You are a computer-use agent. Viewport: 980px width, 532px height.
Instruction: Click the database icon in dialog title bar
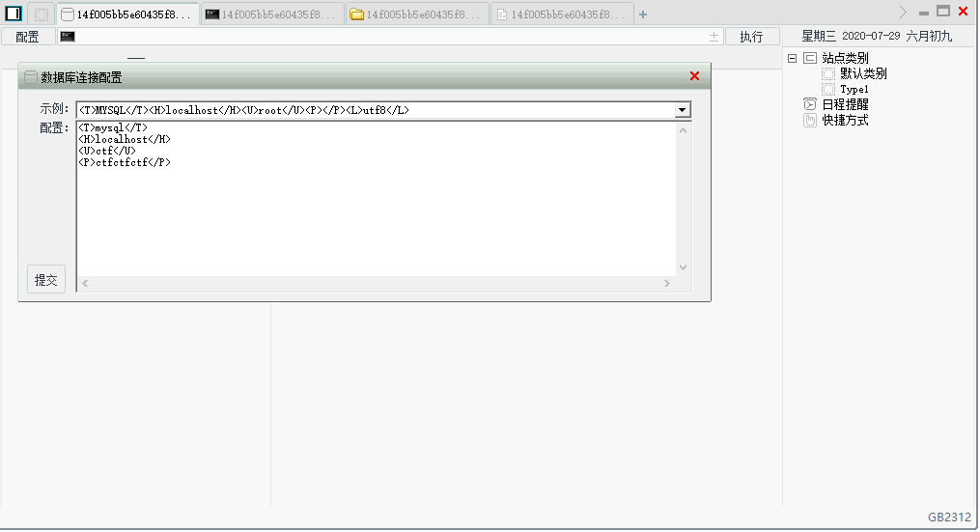pos(31,77)
